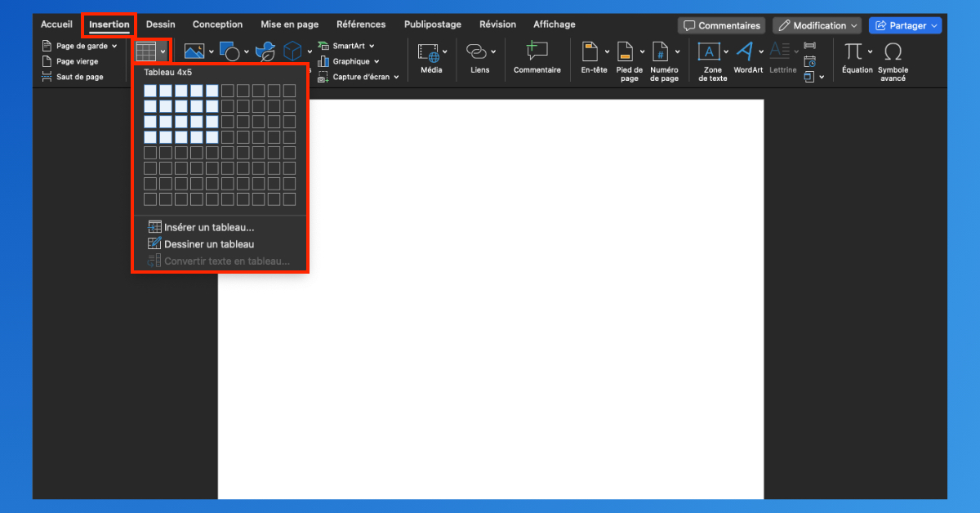Screen dimensions: 980x513
Task: Click the Symbole avancé omega icon
Action: tap(893, 61)
